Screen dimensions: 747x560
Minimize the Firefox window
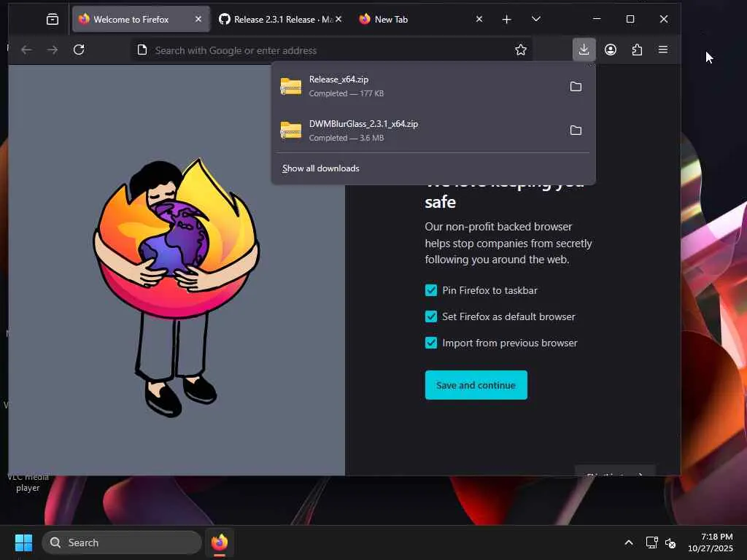click(597, 19)
